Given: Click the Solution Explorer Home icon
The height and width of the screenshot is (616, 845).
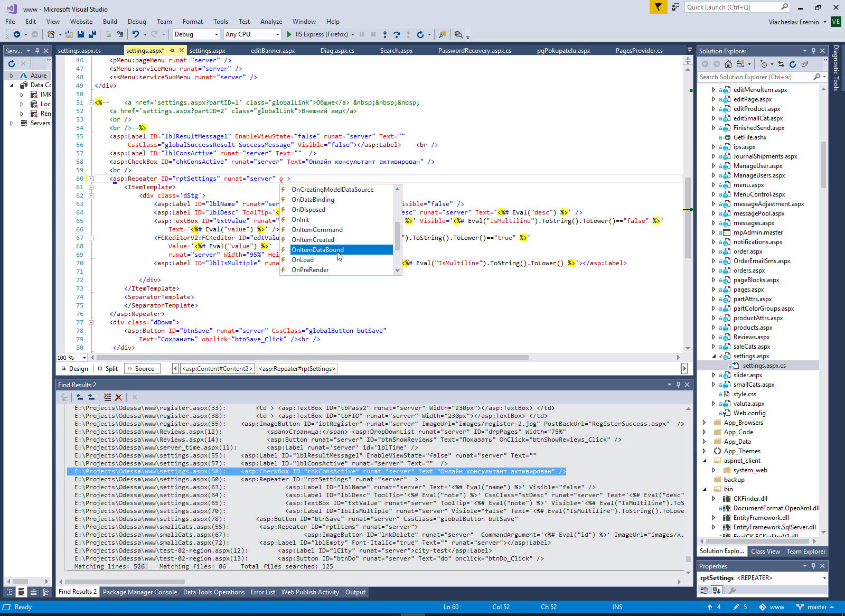Looking at the screenshot, I should click(728, 64).
